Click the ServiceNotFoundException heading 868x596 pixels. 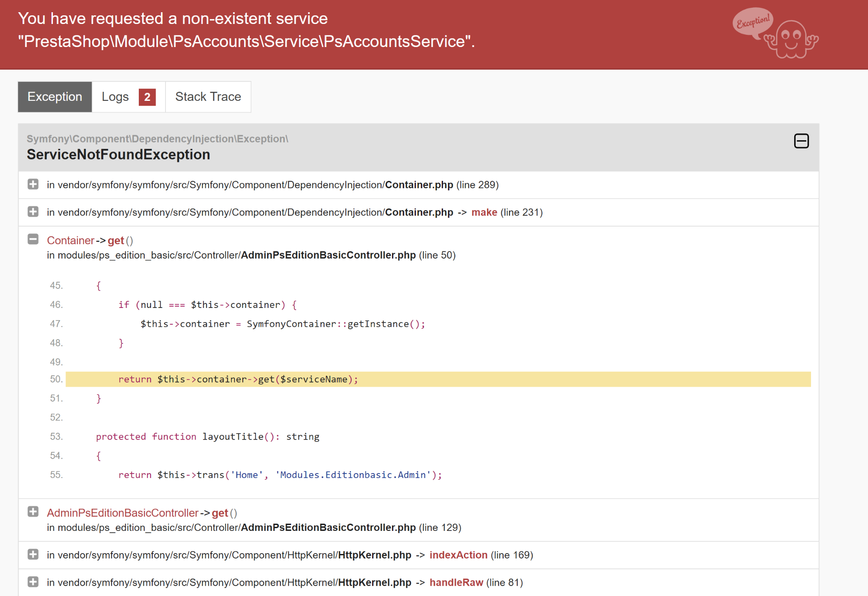click(118, 155)
